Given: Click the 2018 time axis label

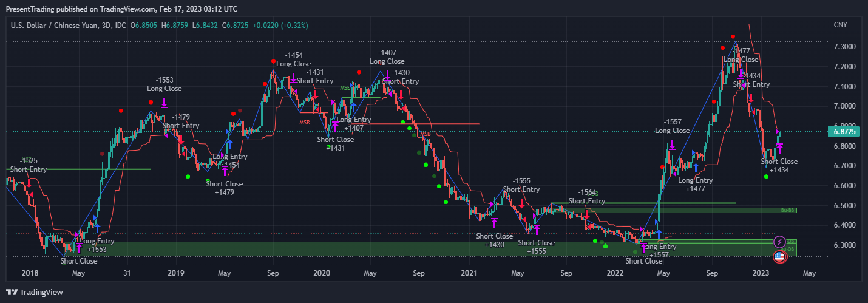Looking at the screenshot, I should (x=30, y=273).
